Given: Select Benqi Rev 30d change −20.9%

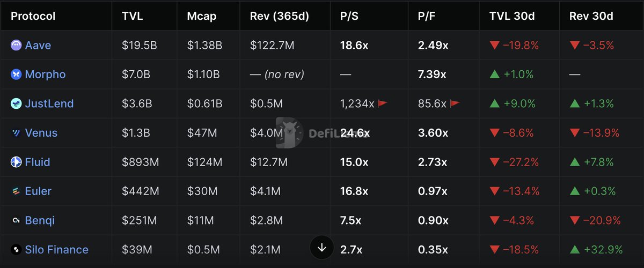Looking at the screenshot, I should (595, 220).
